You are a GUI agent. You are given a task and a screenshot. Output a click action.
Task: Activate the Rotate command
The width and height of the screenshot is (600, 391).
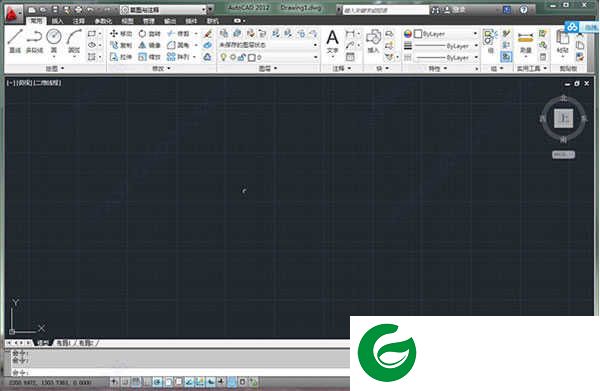(149, 34)
